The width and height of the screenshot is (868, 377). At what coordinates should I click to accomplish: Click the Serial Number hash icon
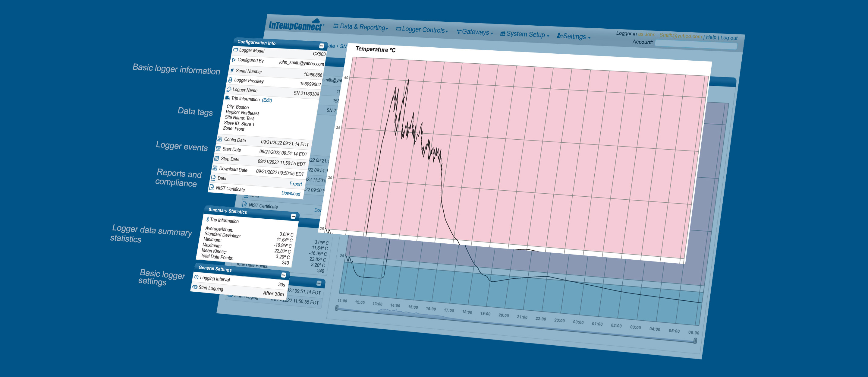point(232,71)
